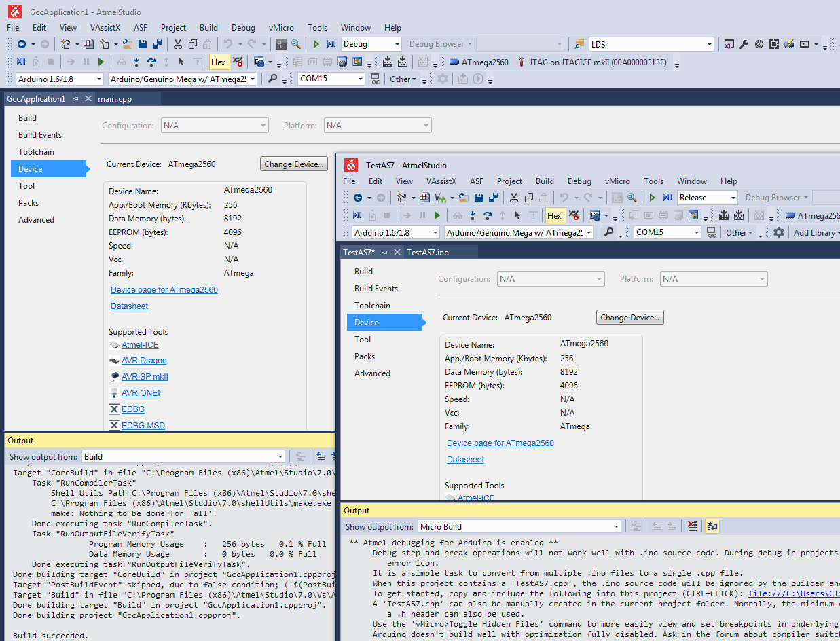Open EDBG MSD supported tool link

point(143,426)
